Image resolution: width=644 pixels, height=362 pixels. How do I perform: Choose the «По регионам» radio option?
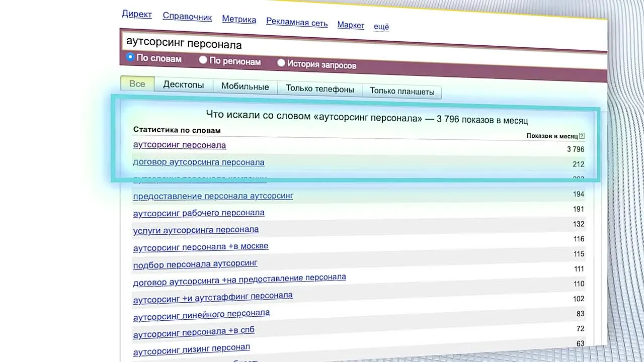pyautogui.click(x=203, y=60)
